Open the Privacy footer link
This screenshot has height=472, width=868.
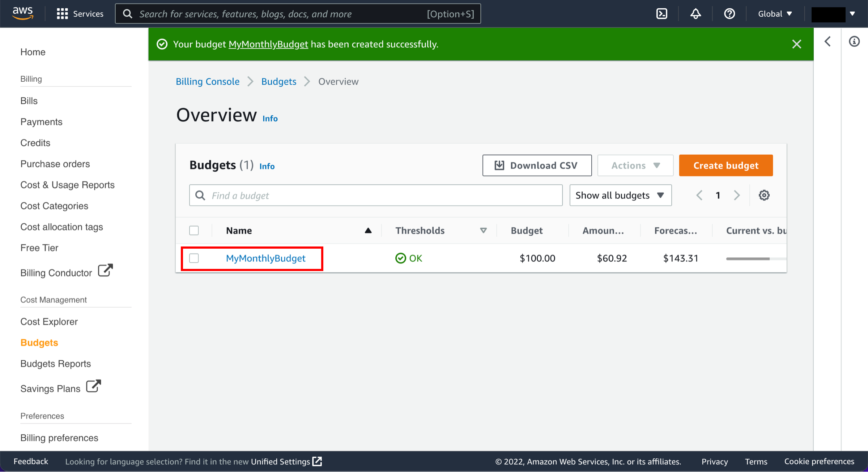tap(715, 462)
